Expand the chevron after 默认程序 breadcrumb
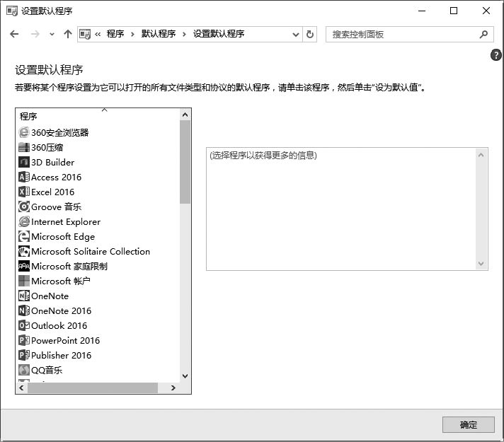Image resolution: width=504 pixels, height=442 pixels. click(184, 35)
